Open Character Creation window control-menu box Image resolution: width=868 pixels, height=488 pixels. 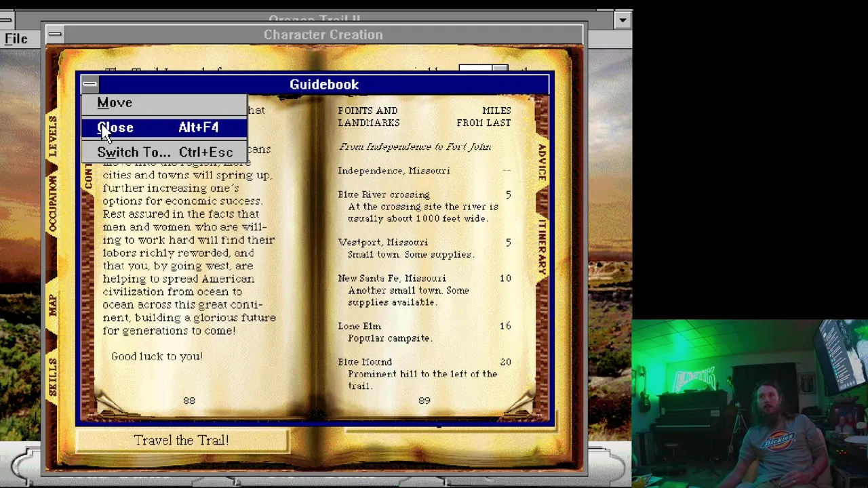click(x=55, y=34)
